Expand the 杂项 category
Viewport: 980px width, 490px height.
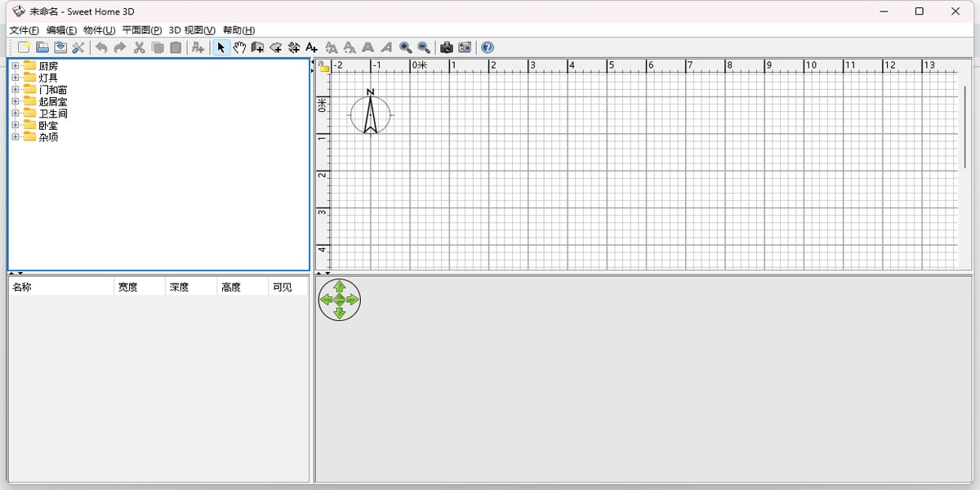tap(15, 137)
